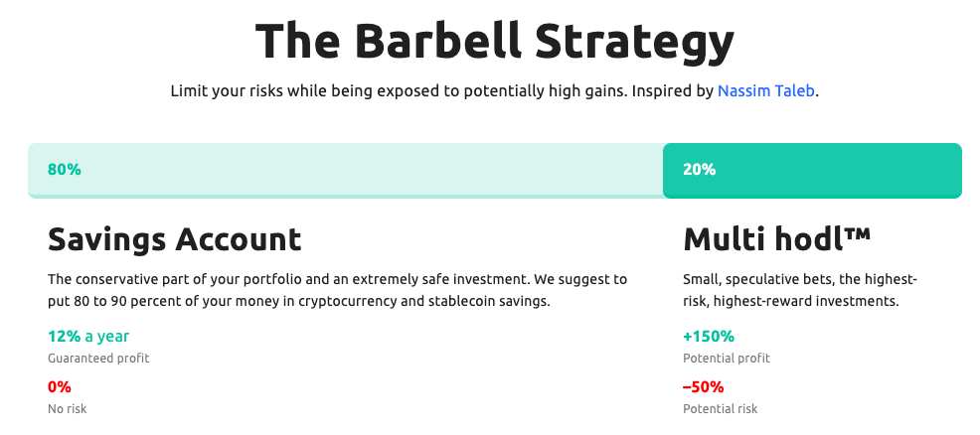
Task: Click the Guaranteed profit label
Action: (x=98, y=359)
